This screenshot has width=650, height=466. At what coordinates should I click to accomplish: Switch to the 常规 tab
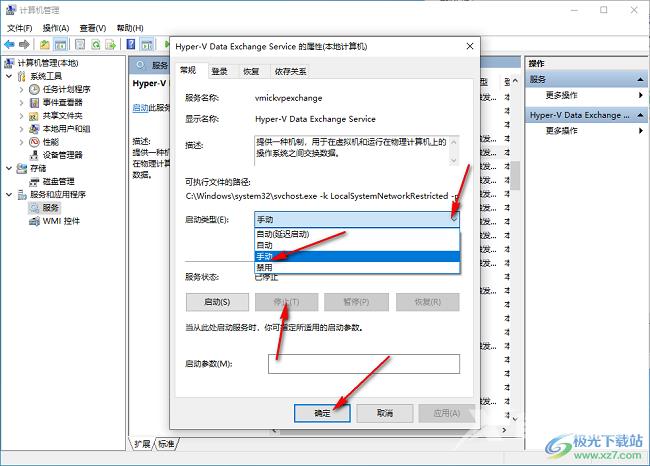(188, 70)
